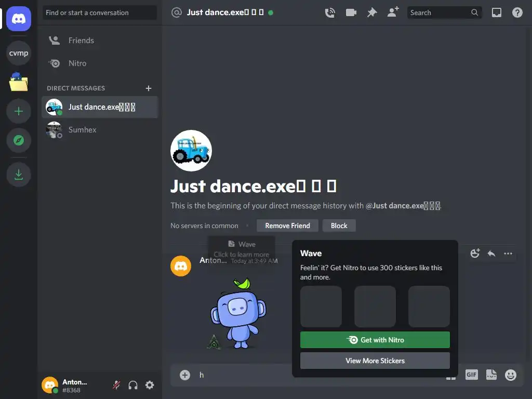The width and height of the screenshot is (532, 399).
Task: Open the Inbox icon
Action: pos(496,12)
